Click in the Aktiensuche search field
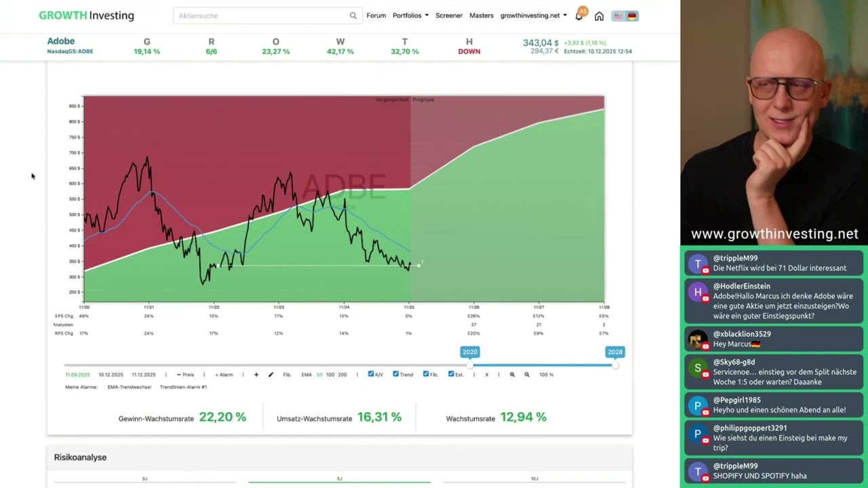Image resolution: width=868 pixels, height=488 pixels. [267, 16]
